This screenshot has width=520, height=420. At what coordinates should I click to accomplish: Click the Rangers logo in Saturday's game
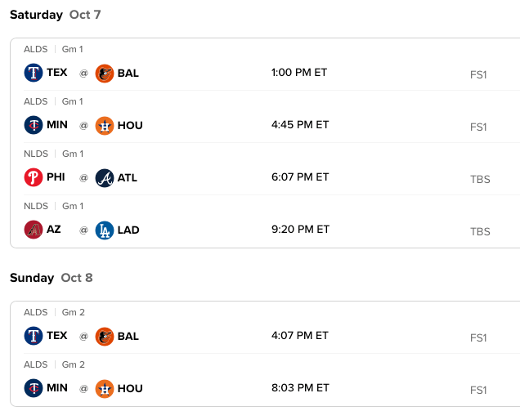pos(33,73)
